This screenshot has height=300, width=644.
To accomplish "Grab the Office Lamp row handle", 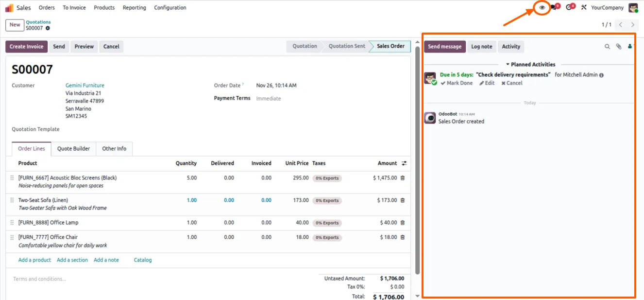I will pyautogui.click(x=12, y=223).
